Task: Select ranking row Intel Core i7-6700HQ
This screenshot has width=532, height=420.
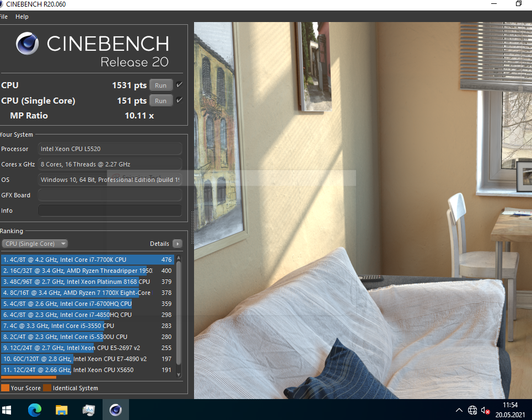Action: 88,304
